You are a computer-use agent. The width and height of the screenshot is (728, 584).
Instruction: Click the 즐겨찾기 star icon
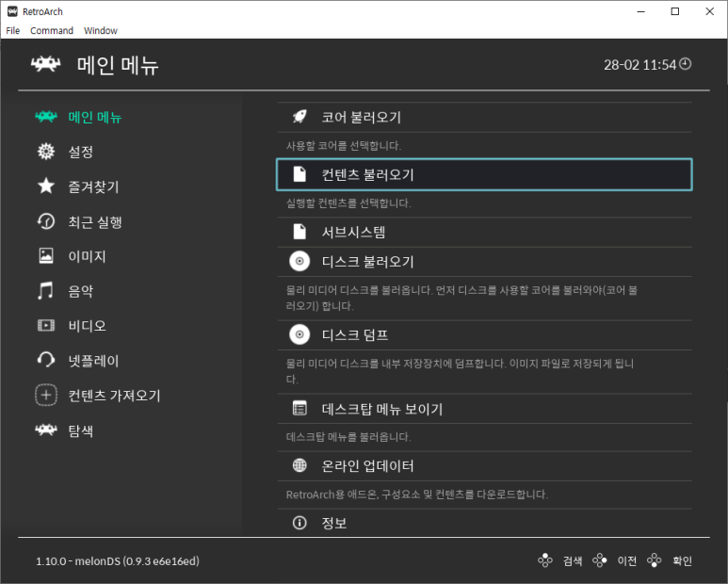tap(46, 187)
